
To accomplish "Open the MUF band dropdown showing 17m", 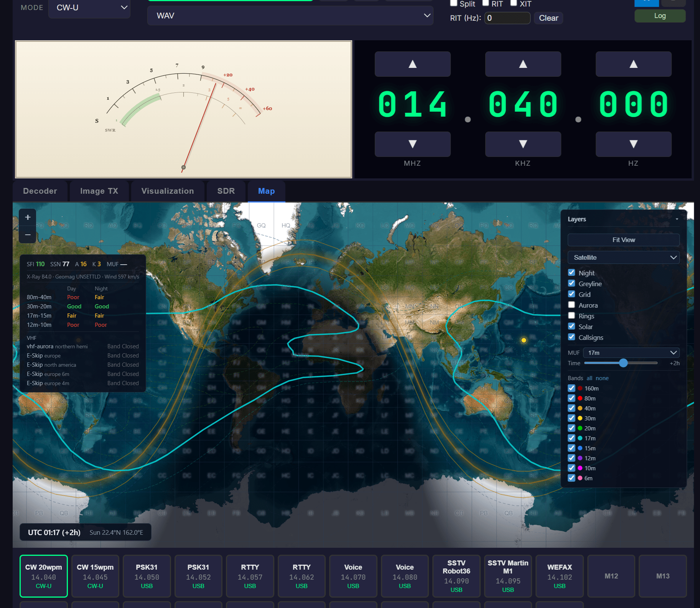I will (631, 353).
